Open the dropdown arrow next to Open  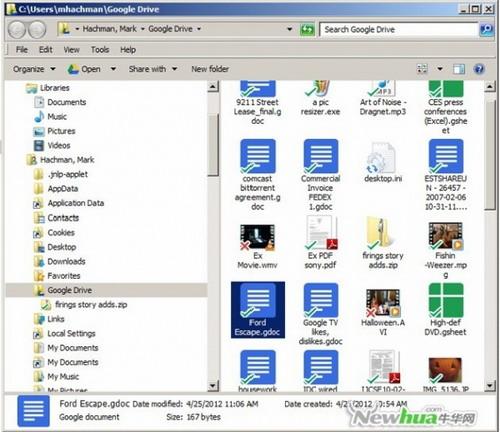(113, 69)
